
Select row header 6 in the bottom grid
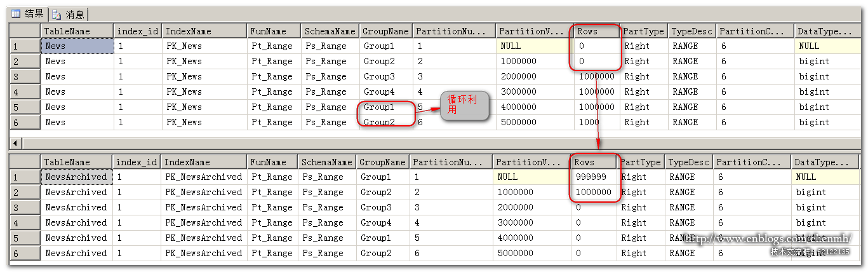coord(24,254)
